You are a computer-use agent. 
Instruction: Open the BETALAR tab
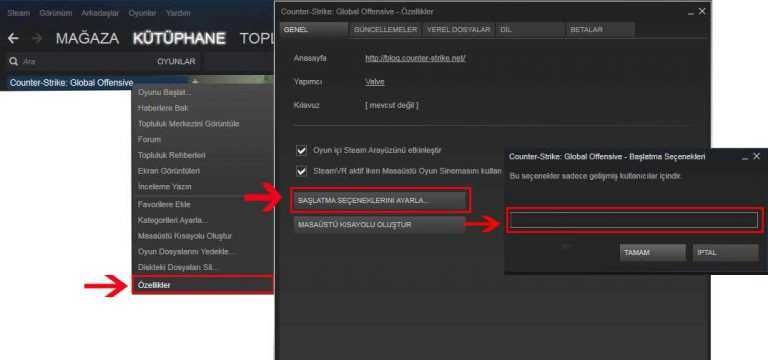point(600,29)
